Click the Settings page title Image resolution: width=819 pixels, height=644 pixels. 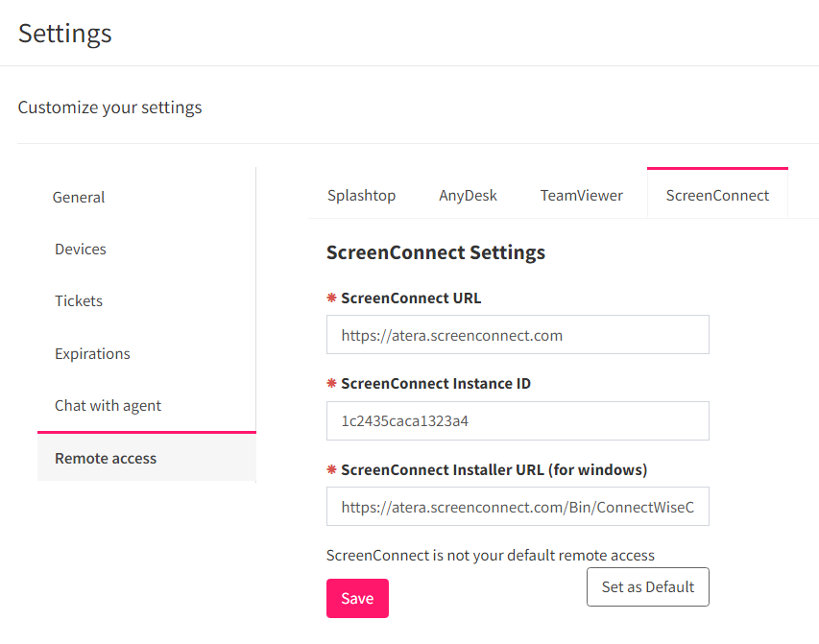64,33
